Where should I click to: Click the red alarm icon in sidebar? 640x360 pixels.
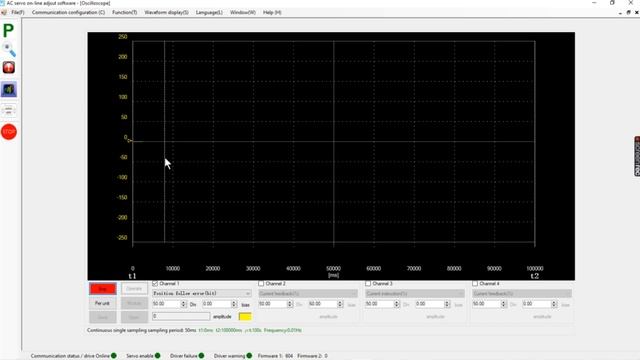click(9, 68)
